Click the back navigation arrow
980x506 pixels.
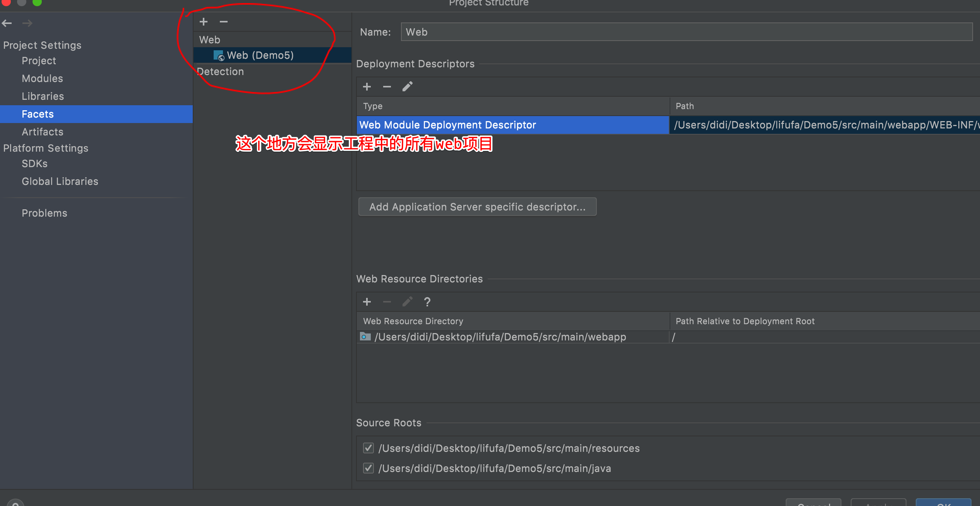pos(7,23)
